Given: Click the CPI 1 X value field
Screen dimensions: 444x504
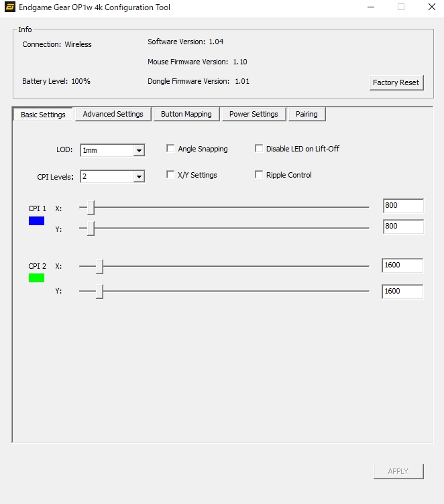Looking at the screenshot, I should click(x=402, y=206).
